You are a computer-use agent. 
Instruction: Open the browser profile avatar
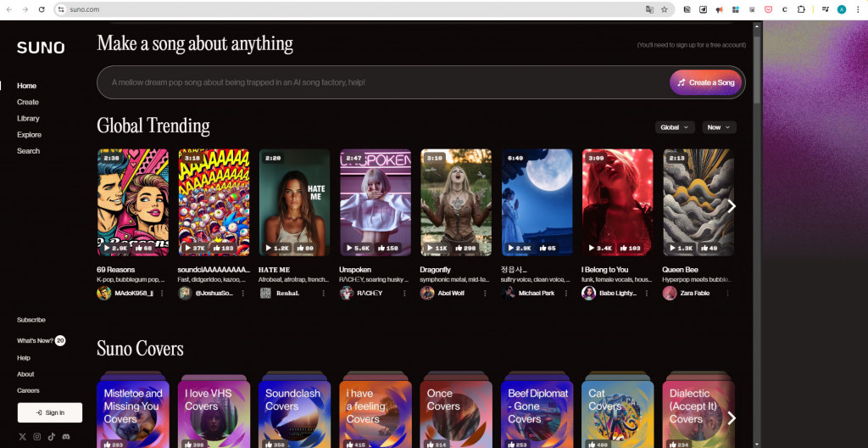click(842, 9)
